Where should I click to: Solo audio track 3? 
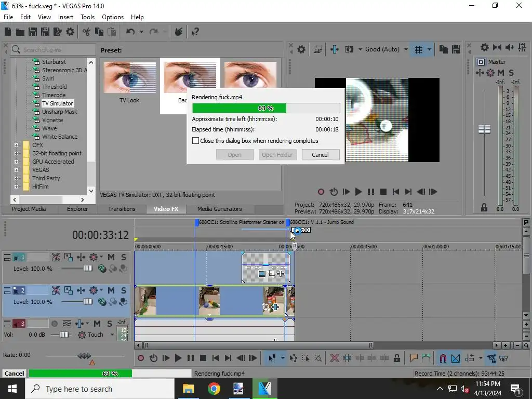click(109, 324)
